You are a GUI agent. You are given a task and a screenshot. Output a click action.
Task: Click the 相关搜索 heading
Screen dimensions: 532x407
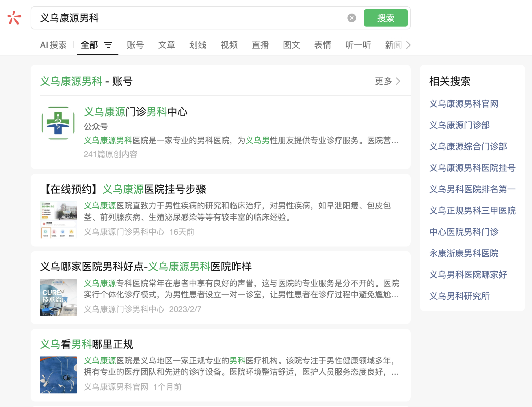pyautogui.click(x=450, y=81)
